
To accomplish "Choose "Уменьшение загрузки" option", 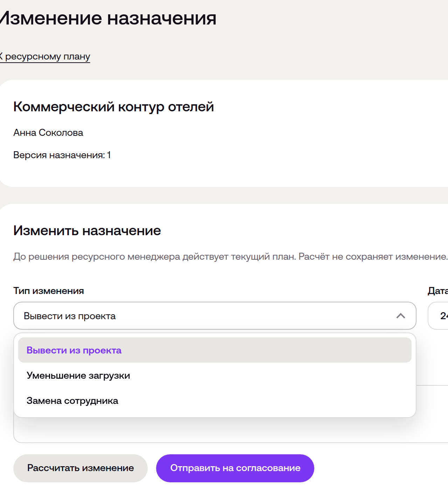I will tap(215, 375).
